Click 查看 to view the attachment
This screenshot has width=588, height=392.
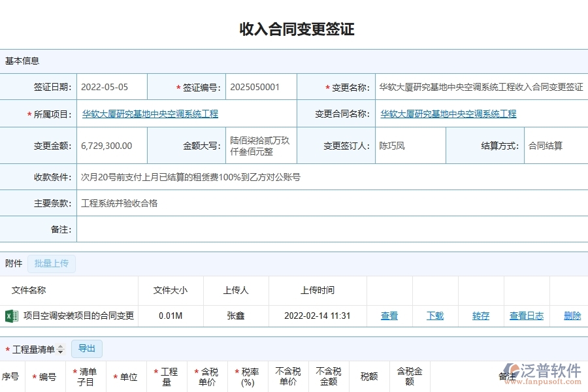(x=389, y=316)
